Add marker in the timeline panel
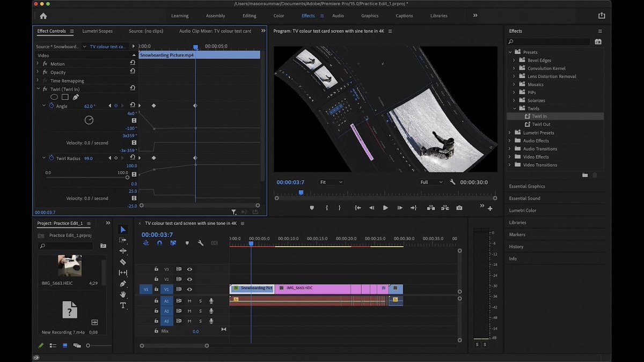 click(187, 243)
